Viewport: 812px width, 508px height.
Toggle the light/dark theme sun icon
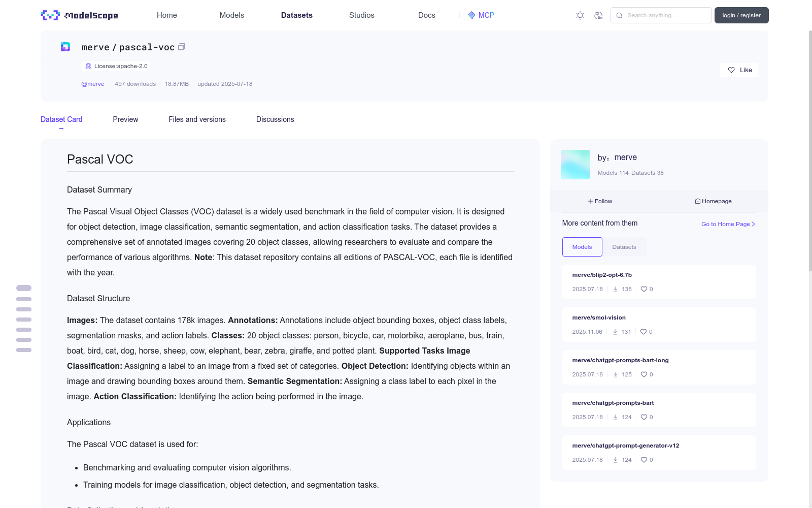(x=580, y=15)
